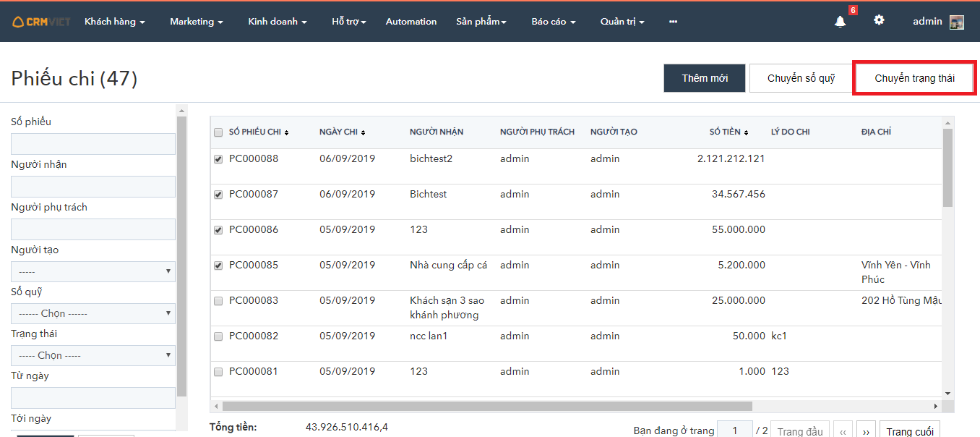Click address Vĩnh Yên - Vĩnh Phúc
Viewport: 980px width, 437px height.
click(x=896, y=273)
